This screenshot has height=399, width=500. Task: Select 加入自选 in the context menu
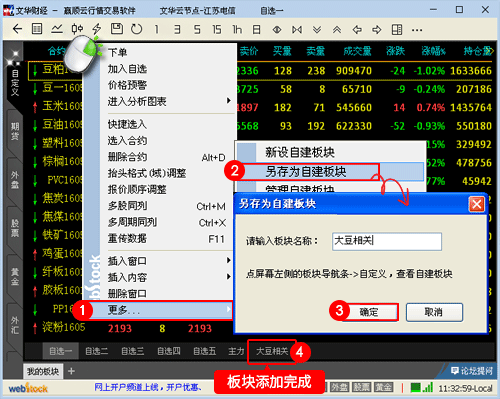(x=168, y=69)
